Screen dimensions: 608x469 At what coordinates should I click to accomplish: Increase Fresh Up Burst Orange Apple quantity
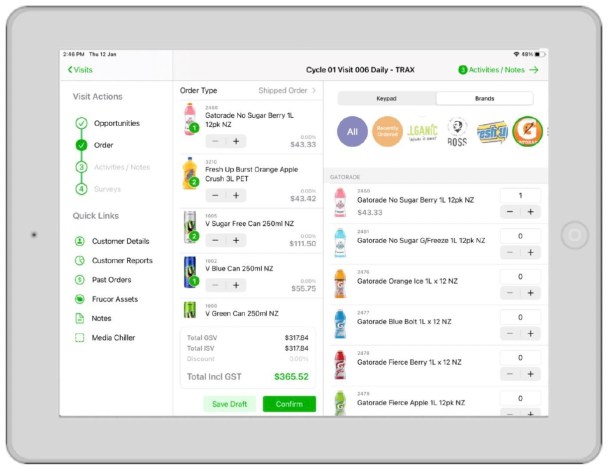(x=236, y=195)
